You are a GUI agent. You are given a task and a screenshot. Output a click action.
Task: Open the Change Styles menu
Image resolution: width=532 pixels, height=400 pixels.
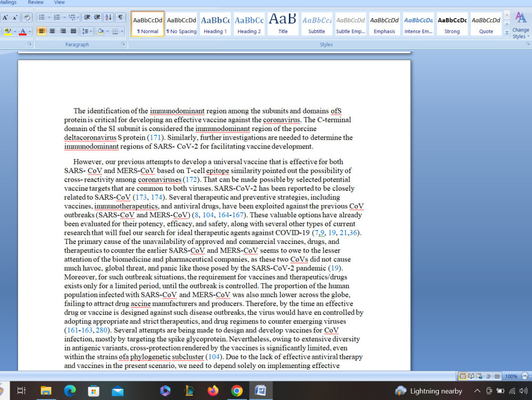tap(521, 25)
